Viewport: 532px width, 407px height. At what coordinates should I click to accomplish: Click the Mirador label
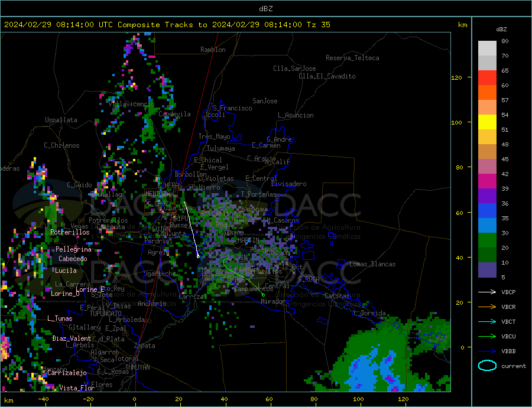tap(273, 301)
